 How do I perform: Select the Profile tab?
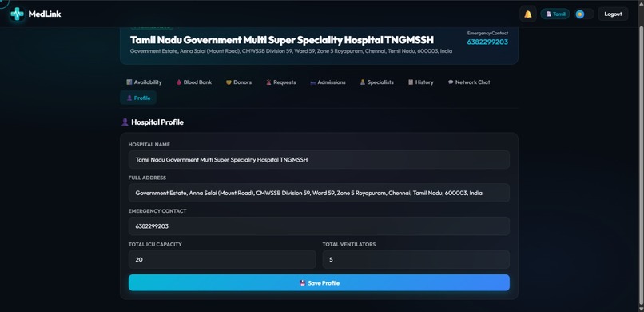(x=138, y=98)
